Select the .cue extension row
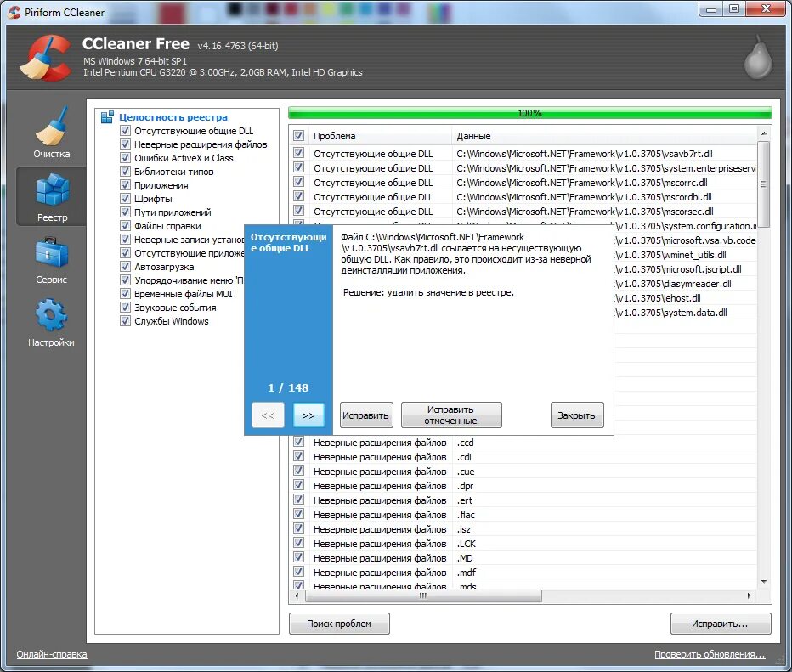The height and width of the screenshot is (672, 792). tap(523, 471)
